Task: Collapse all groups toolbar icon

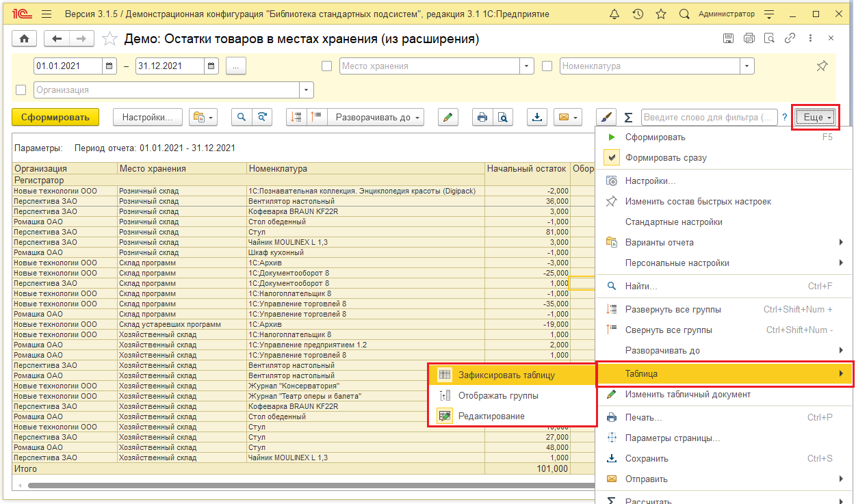Action: click(316, 118)
